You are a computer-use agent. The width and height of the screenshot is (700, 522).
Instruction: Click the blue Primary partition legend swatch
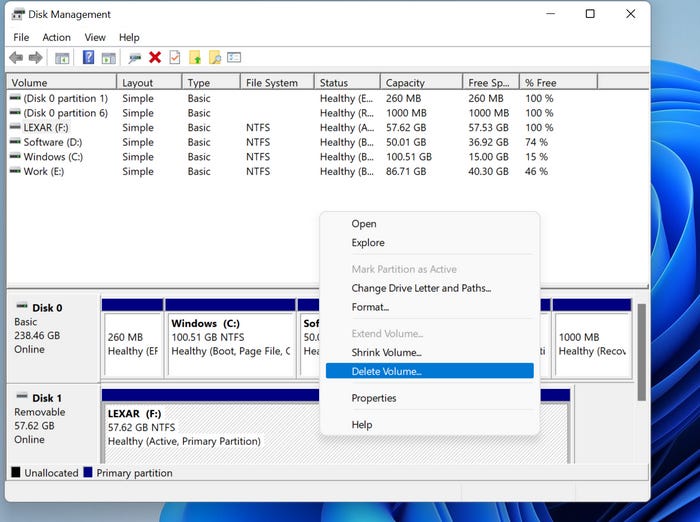tap(88, 472)
